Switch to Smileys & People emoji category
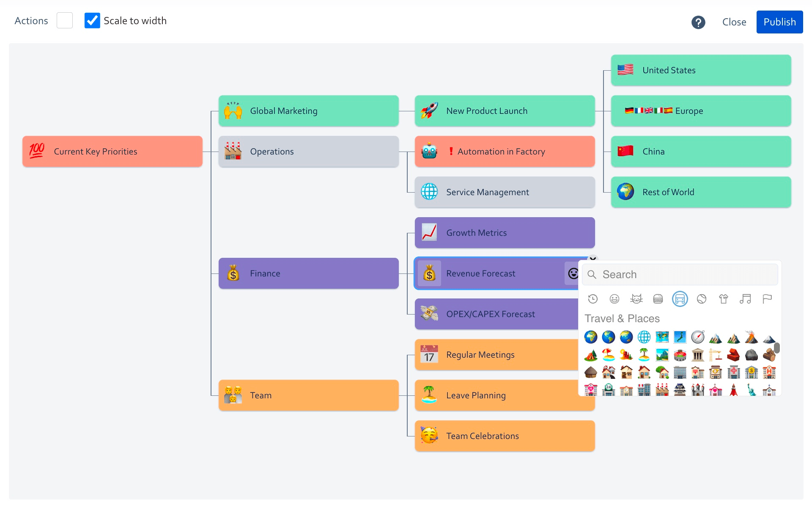Viewport: 812px width, 508px height. [614, 299]
